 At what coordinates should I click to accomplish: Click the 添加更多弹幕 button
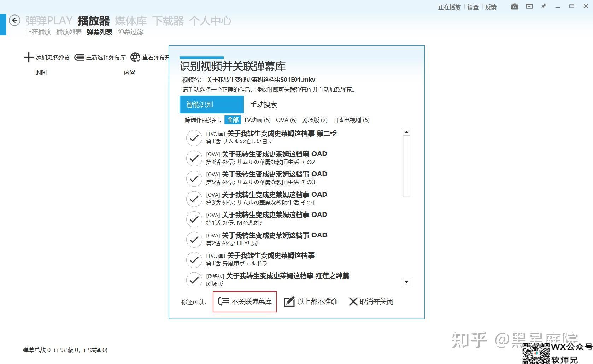pyautogui.click(x=47, y=57)
